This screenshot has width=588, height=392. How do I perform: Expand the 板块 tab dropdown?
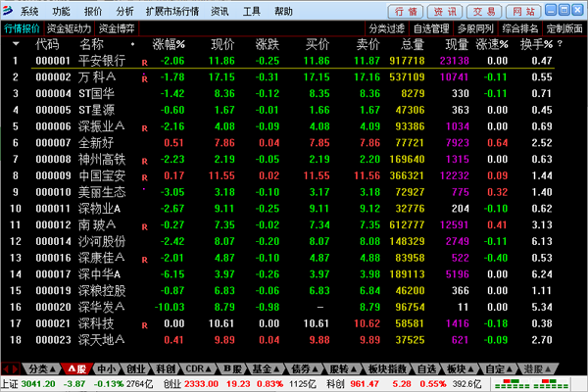(x=471, y=369)
